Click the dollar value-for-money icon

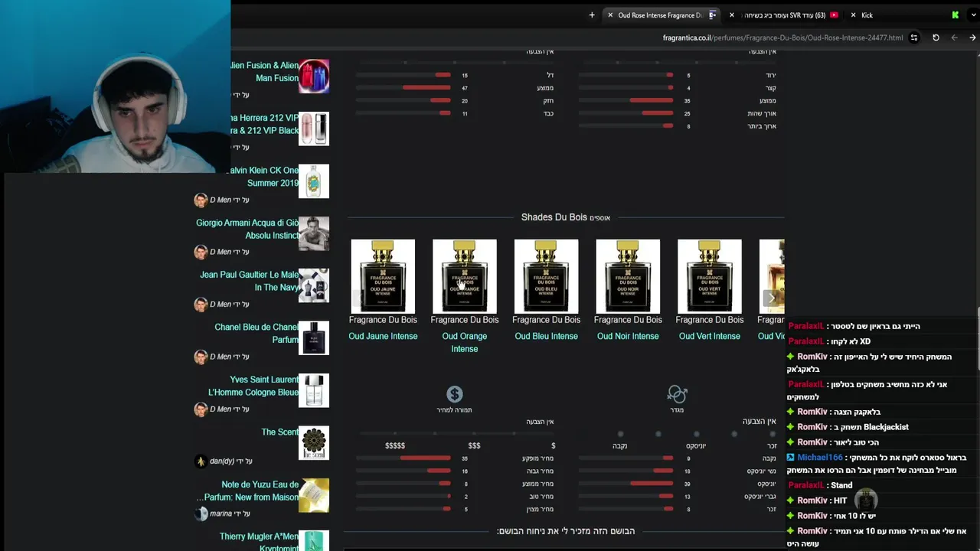(x=455, y=394)
